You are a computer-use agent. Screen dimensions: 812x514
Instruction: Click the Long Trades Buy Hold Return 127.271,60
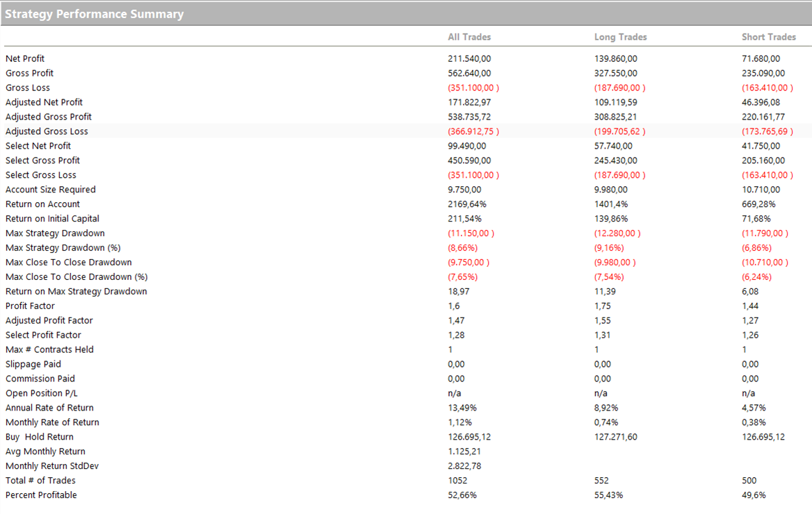pyautogui.click(x=615, y=437)
